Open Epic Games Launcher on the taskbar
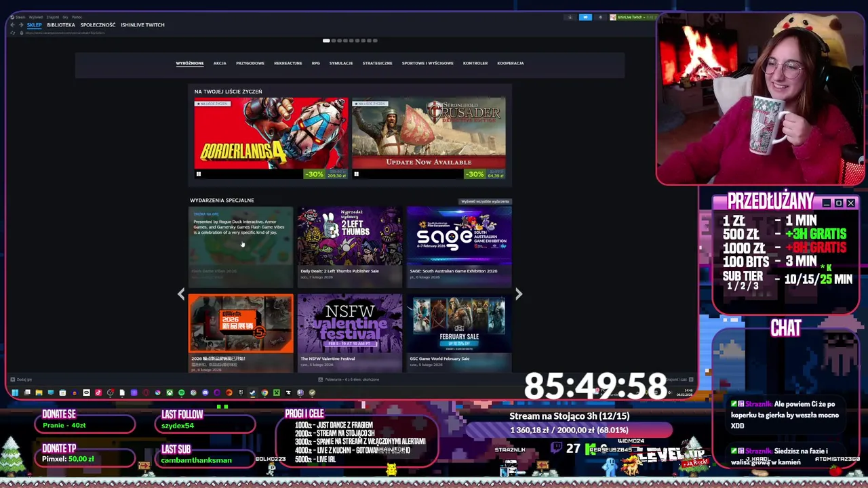868x488 pixels. [240, 392]
